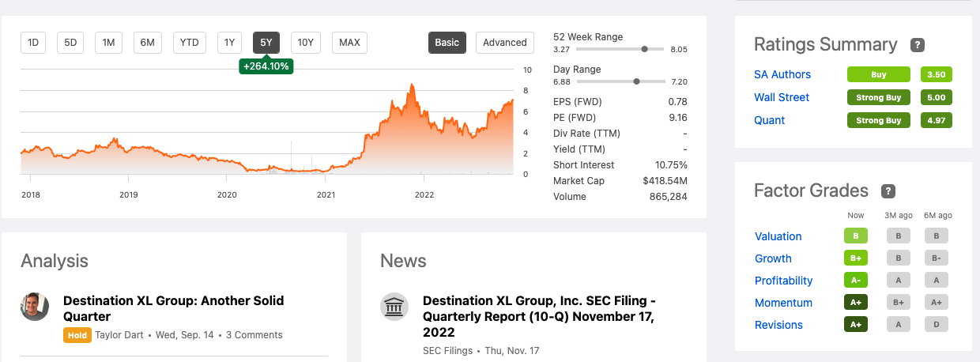Open 'Another Solid Quarter' analysis article
The image size is (980, 362).
(x=173, y=308)
